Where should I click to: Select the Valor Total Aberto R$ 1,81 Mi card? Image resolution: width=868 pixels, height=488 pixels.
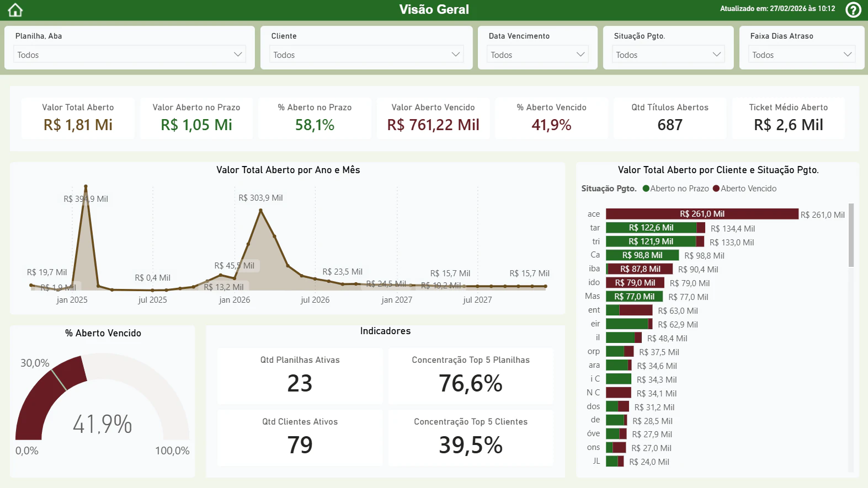[78, 117]
